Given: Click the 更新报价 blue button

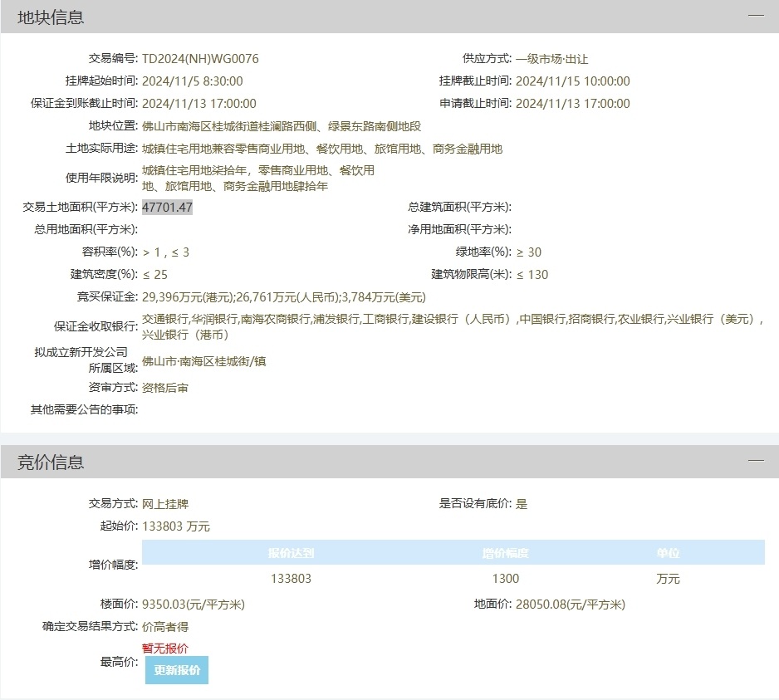Looking at the screenshot, I should pyautogui.click(x=175, y=670).
